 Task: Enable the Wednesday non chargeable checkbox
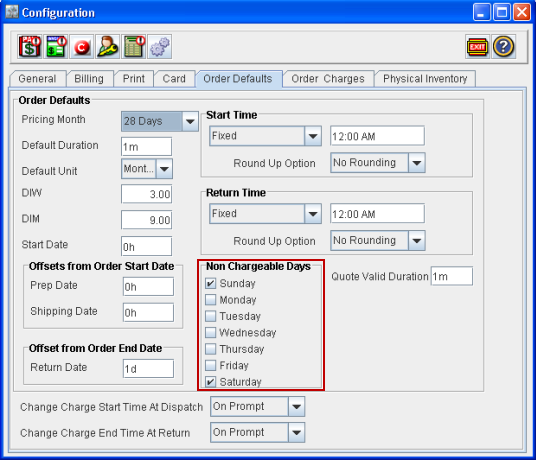[211, 333]
